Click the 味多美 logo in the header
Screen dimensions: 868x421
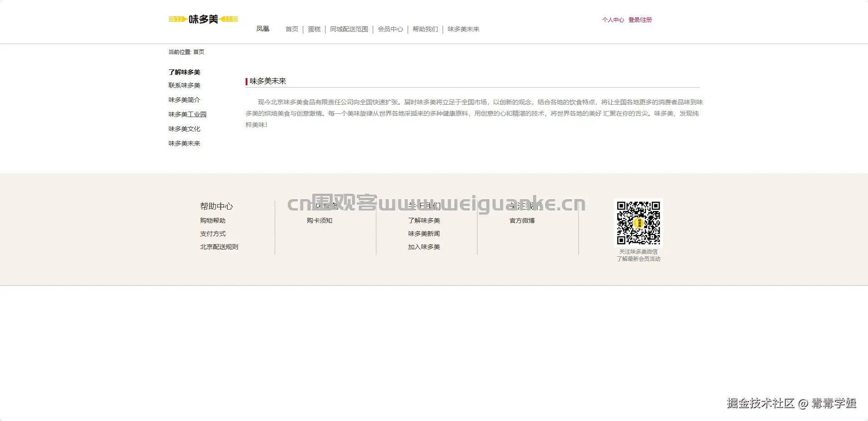click(x=203, y=19)
